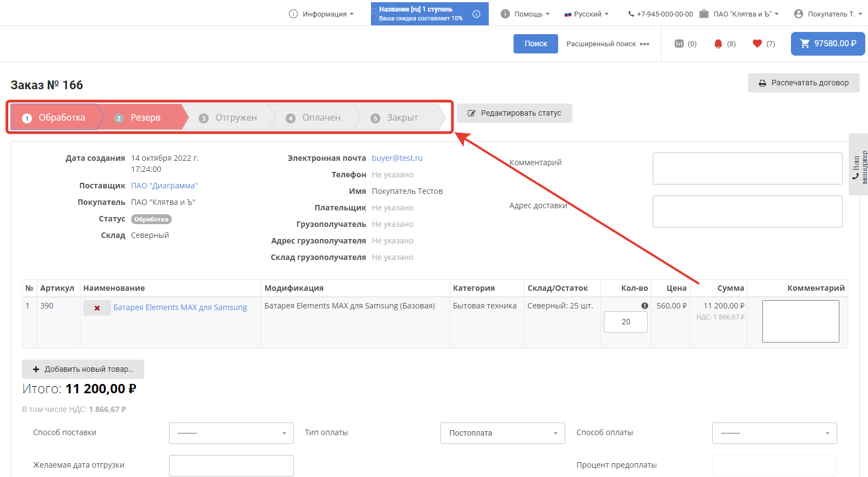The height and width of the screenshot is (477, 868).
Task: Click the discount info icon in blue banner
Action: pyautogui.click(x=477, y=14)
